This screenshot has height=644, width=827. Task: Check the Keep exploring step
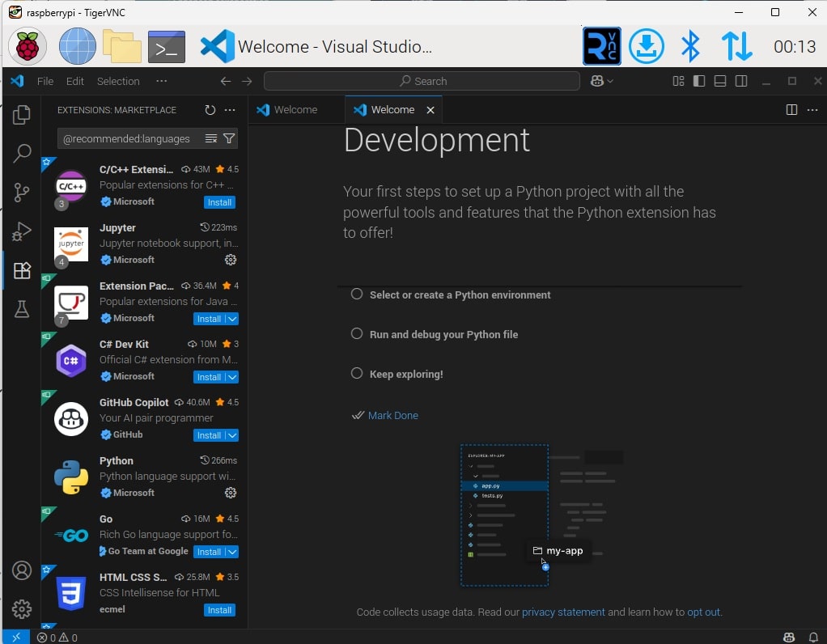(357, 373)
